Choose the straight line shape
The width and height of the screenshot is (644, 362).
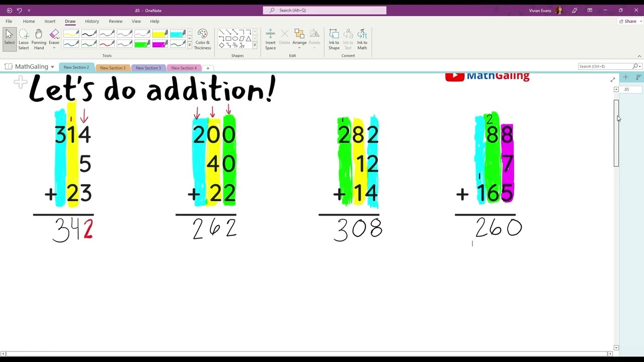(x=222, y=32)
